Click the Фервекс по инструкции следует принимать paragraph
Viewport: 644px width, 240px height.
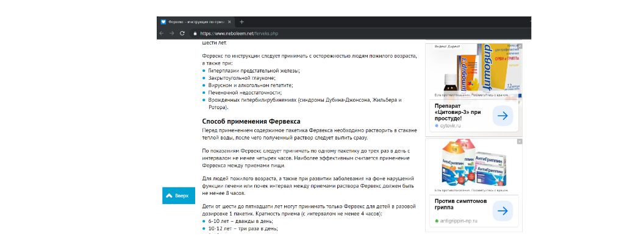point(310,60)
